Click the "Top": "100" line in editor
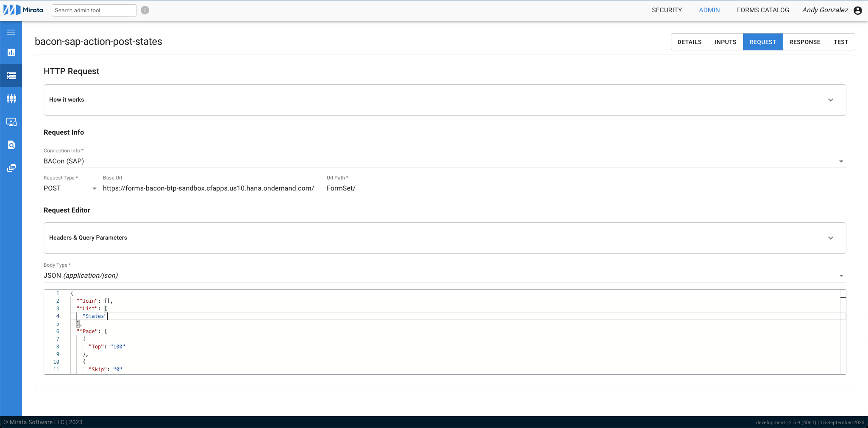Viewport: 868px width, 428px height. pyautogui.click(x=107, y=347)
